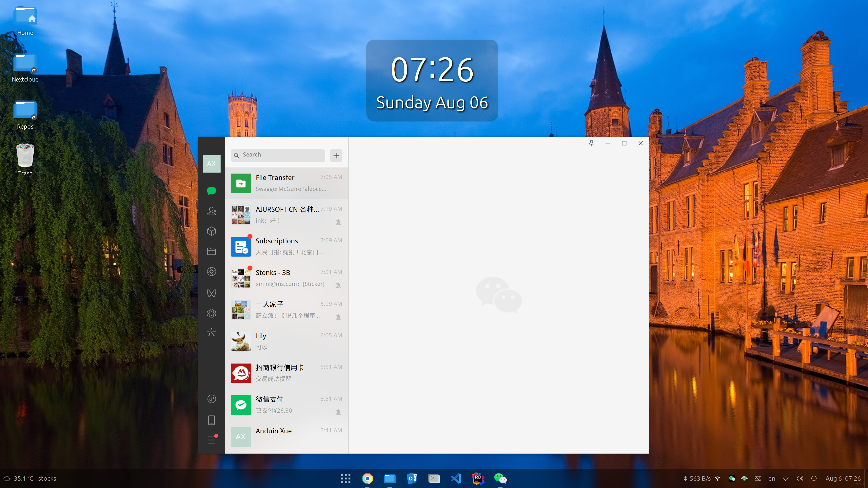
Task: Open volume control in system tray
Action: click(799, 479)
